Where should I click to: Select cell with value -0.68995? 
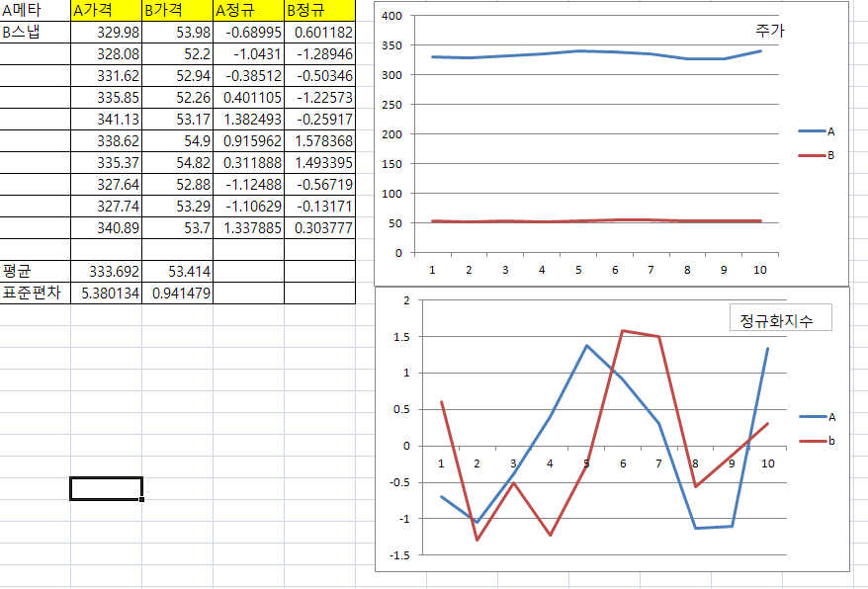pyautogui.click(x=248, y=32)
